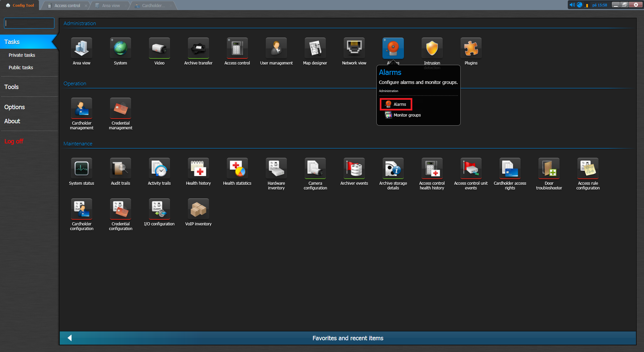Expand the Favorites and recent items arrow
This screenshot has width=644, height=352.
click(x=70, y=338)
